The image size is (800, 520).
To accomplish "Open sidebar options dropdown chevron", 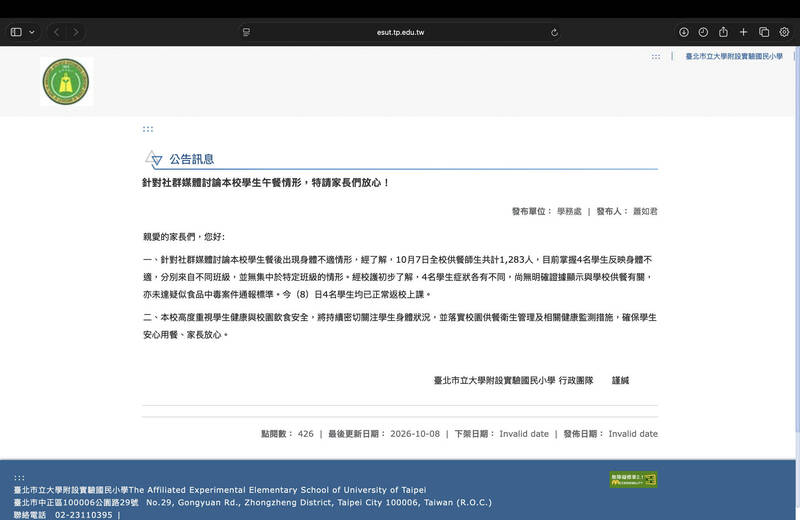I will (32, 32).
